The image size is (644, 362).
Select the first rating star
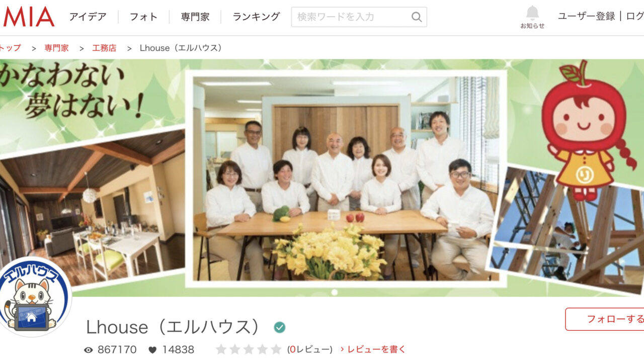(x=221, y=349)
